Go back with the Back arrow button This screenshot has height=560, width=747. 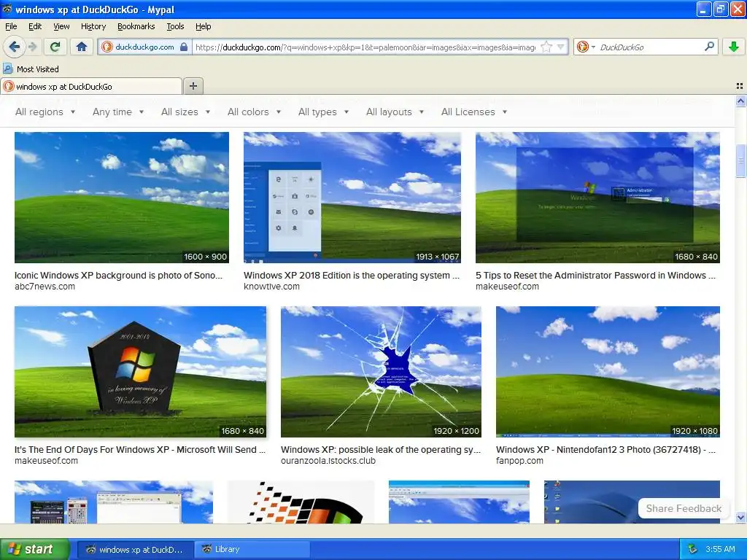[x=15, y=47]
